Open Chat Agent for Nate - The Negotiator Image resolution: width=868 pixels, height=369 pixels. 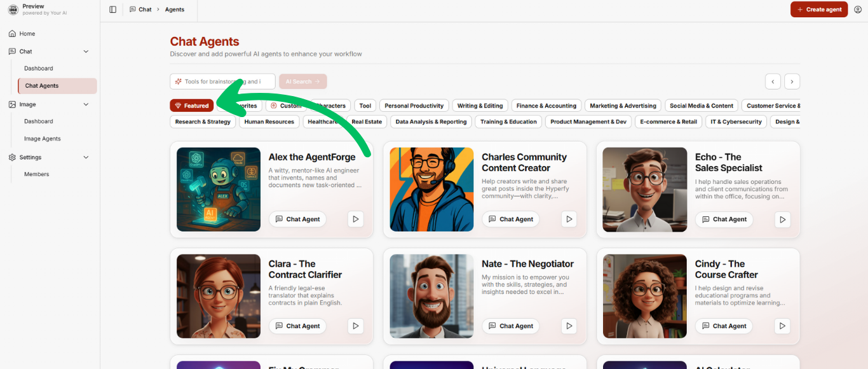point(511,326)
